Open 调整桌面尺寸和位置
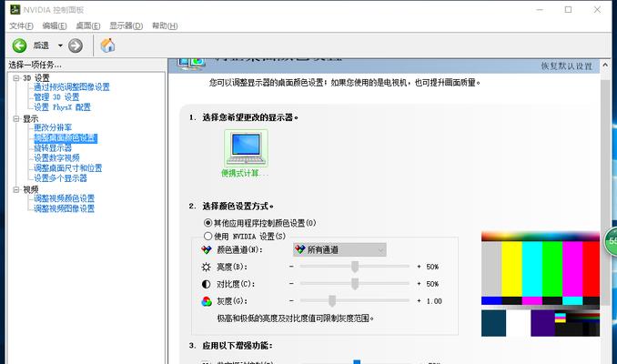 (x=67, y=168)
